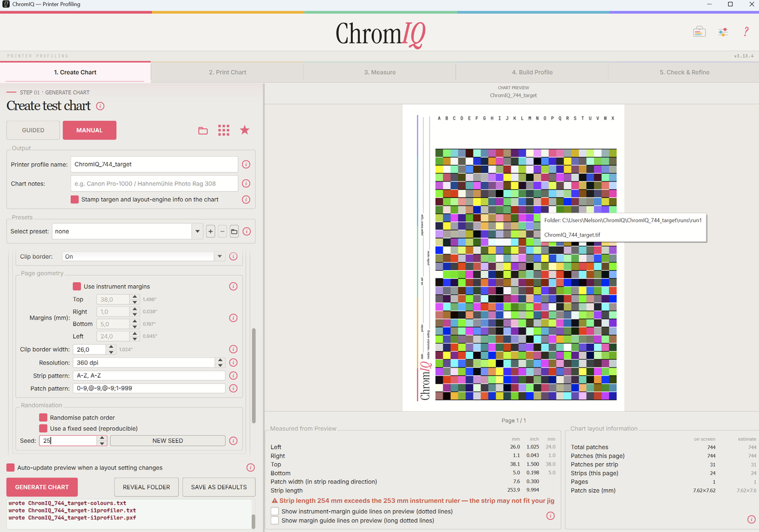This screenshot has width=759, height=532.
Task: Open the Select preset dropdown
Action: coord(127,232)
